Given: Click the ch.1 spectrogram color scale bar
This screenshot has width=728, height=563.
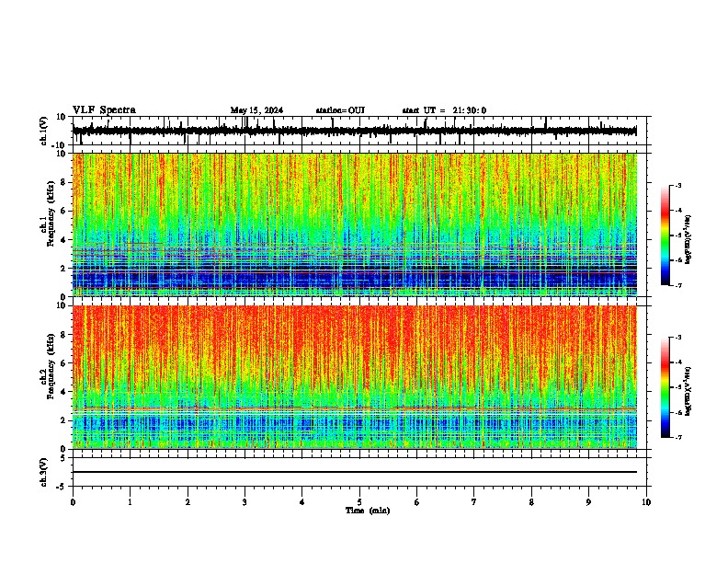Looking at the screenshot, I should pos(665,236).
